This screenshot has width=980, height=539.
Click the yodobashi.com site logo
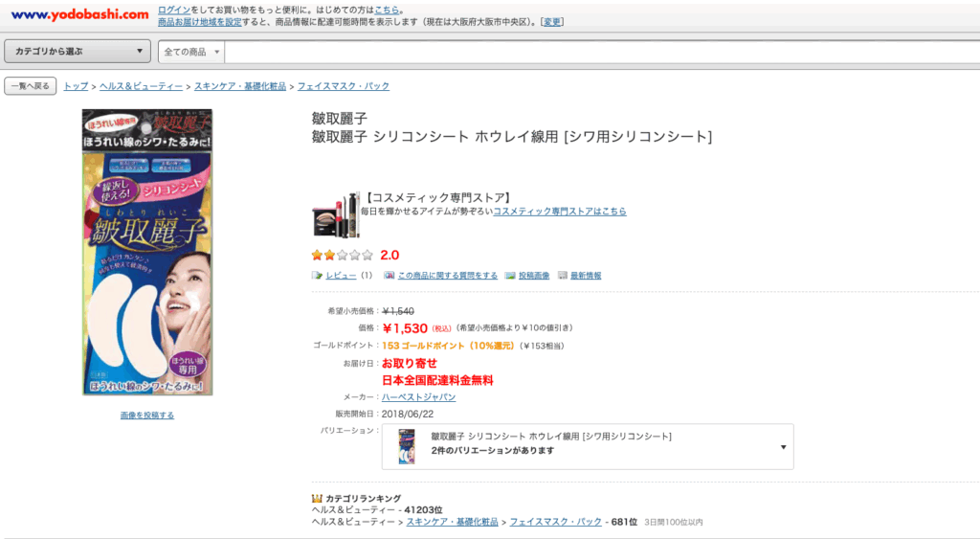click(80, 14)
